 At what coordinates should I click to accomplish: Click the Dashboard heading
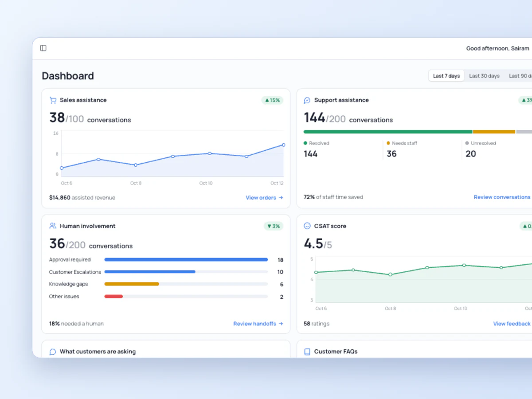pyautogui.click(x=68, y=76)
